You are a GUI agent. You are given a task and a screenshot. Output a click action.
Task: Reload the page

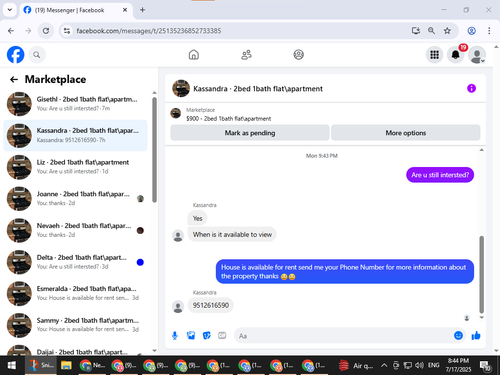(x=46, y=31)
